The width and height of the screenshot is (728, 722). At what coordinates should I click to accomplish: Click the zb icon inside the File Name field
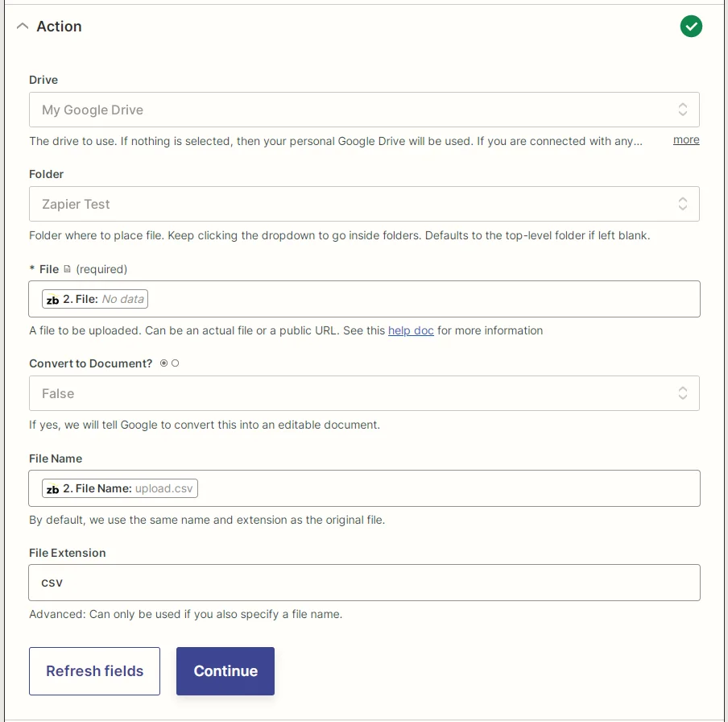pyautogui.click(x=53, y=488)
